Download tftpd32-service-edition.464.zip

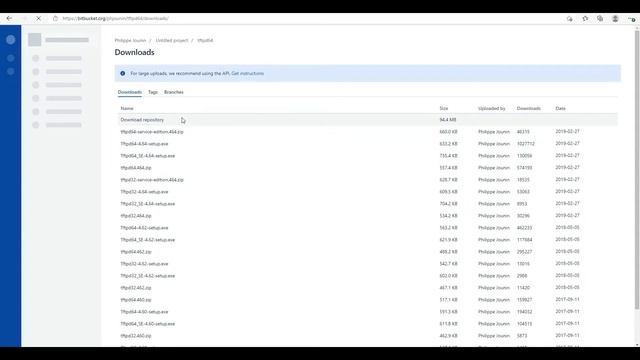(152, 180)
